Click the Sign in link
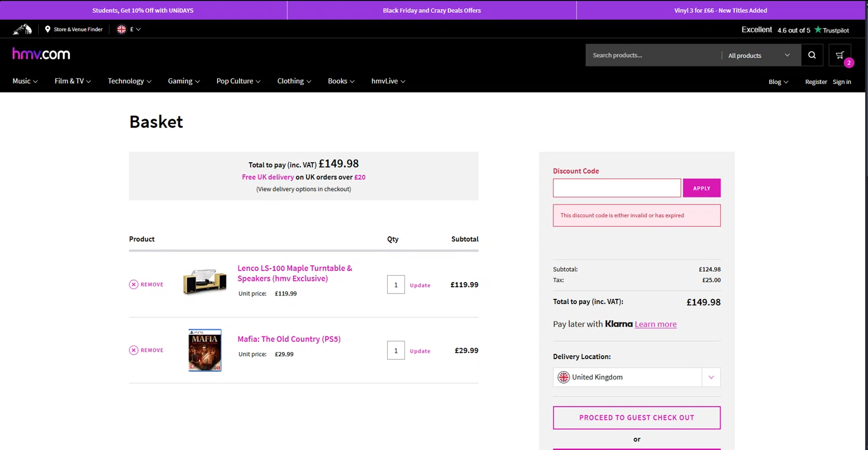Screen dimensions: 868x450 tap(842, 82)
